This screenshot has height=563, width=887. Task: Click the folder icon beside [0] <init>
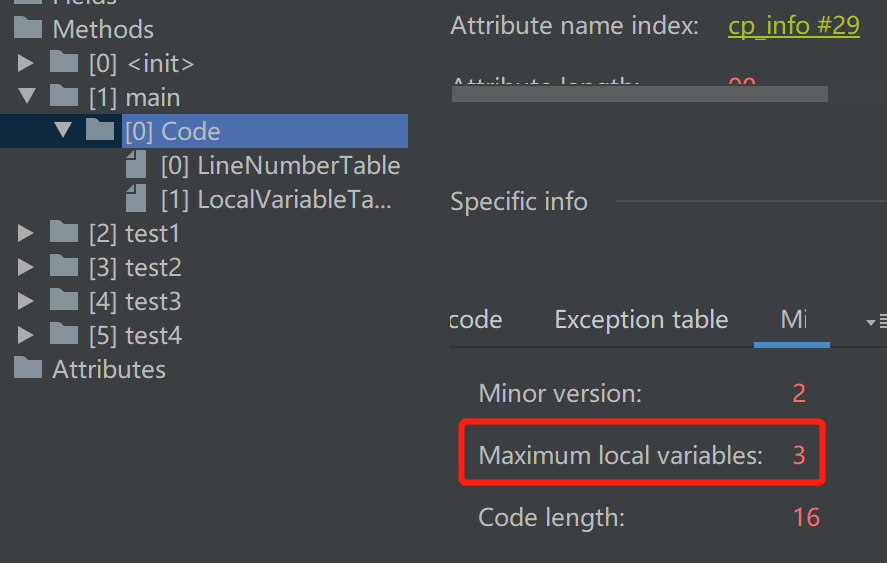tap(64, 61)
